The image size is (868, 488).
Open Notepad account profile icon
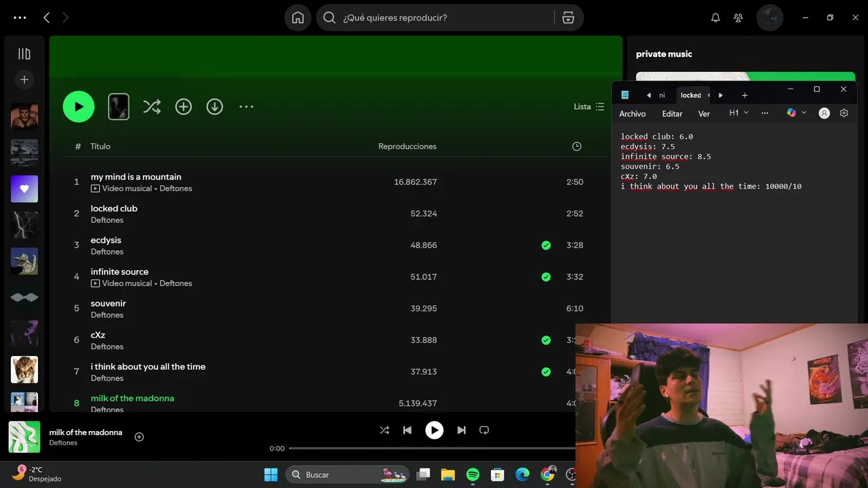click(824, 113)
